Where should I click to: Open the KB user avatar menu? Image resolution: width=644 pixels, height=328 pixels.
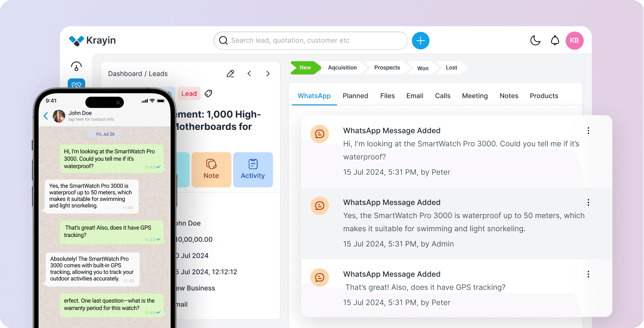click(574, 41)
